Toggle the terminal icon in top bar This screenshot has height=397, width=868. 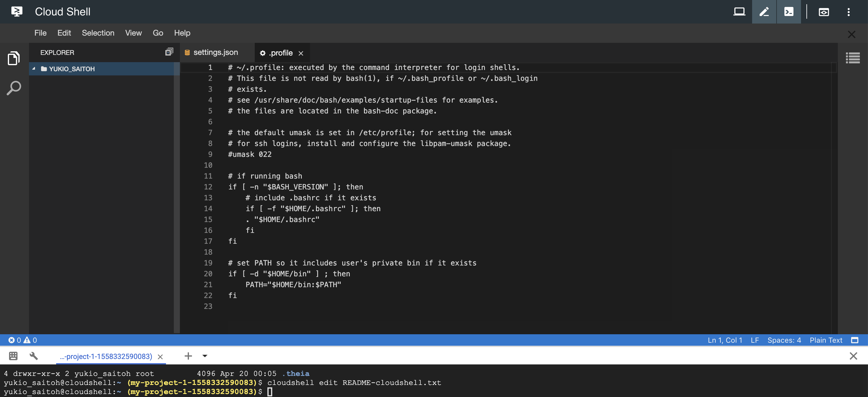tap(789, 12)
